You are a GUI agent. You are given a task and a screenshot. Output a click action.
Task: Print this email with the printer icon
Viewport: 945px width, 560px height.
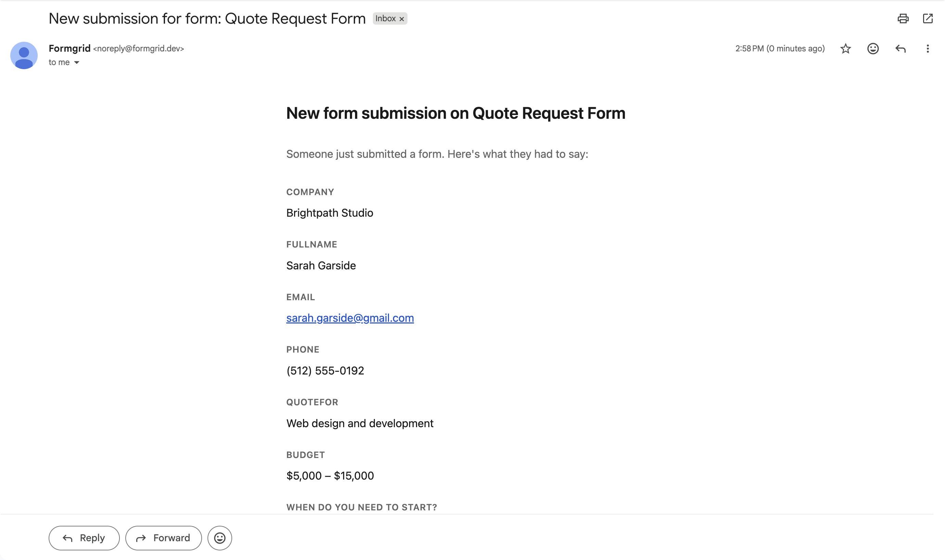coord(903,18)
